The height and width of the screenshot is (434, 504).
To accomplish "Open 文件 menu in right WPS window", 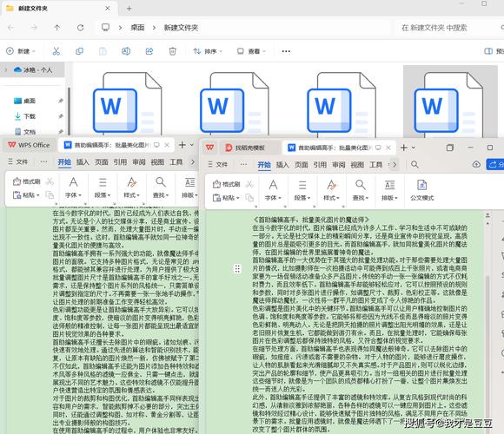I will [x=217, y=165].
